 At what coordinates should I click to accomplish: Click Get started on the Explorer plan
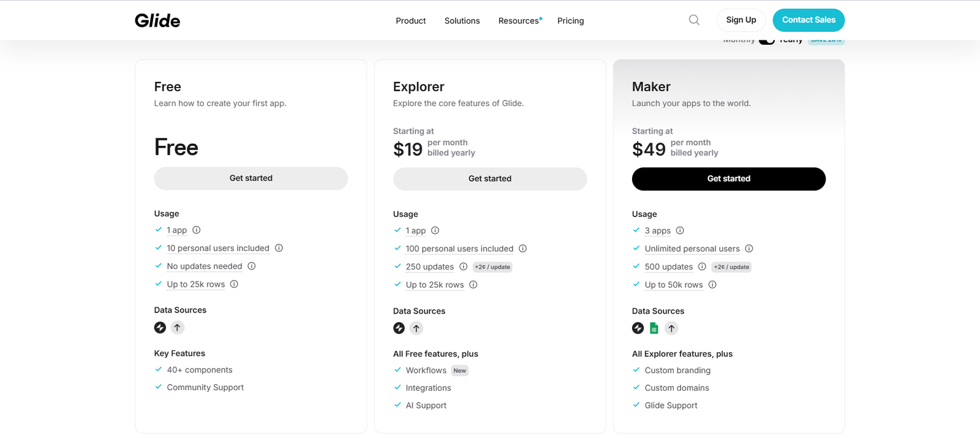[x=490, y=179]
